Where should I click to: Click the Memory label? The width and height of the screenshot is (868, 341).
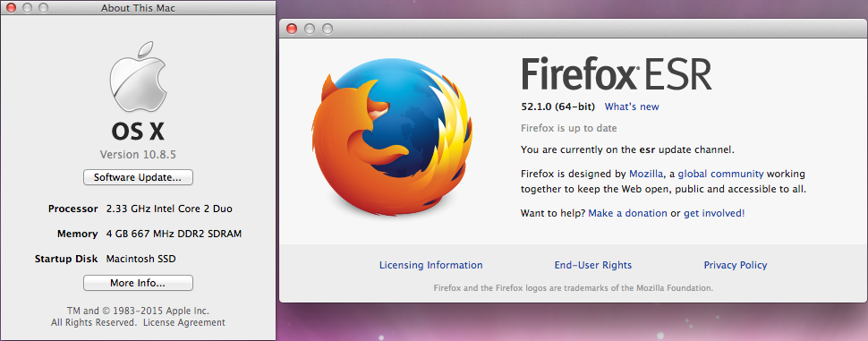[x=78, y=234]
